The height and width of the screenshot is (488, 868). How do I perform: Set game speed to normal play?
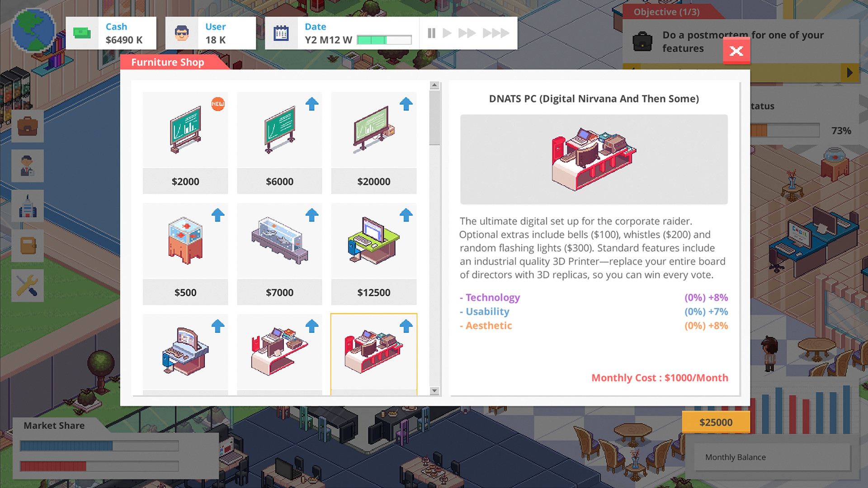click(447, 33)
